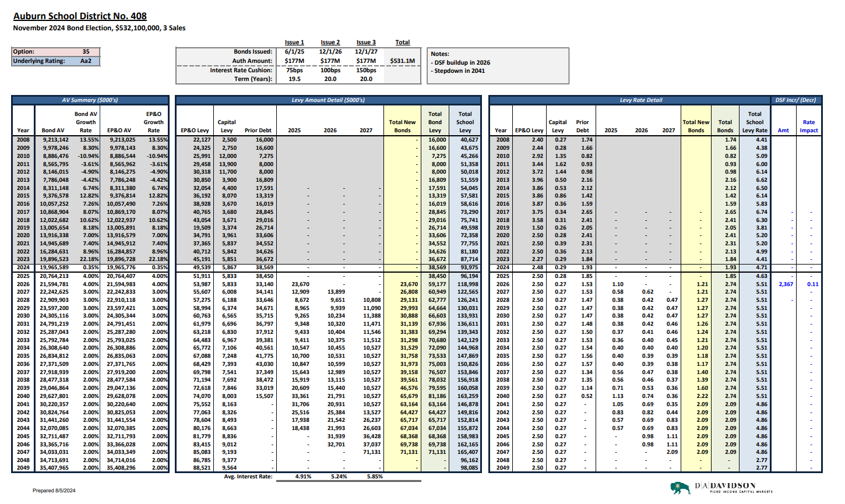
Task: Click the 'Levy Amount Detail ($000's)' section header
Action: (x=328, y=100)
